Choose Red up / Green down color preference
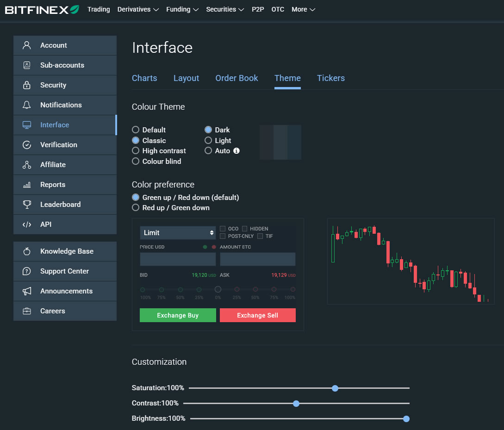 (135, 207)
